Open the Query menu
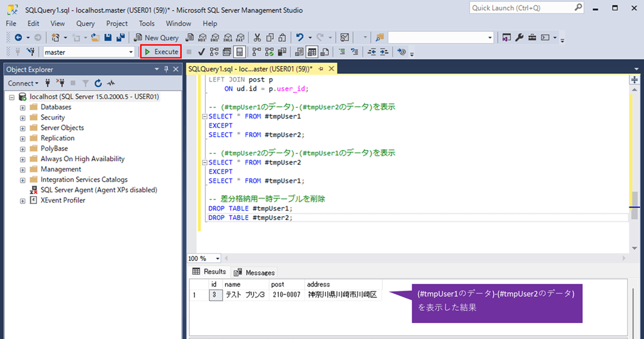 coord(85,24)
